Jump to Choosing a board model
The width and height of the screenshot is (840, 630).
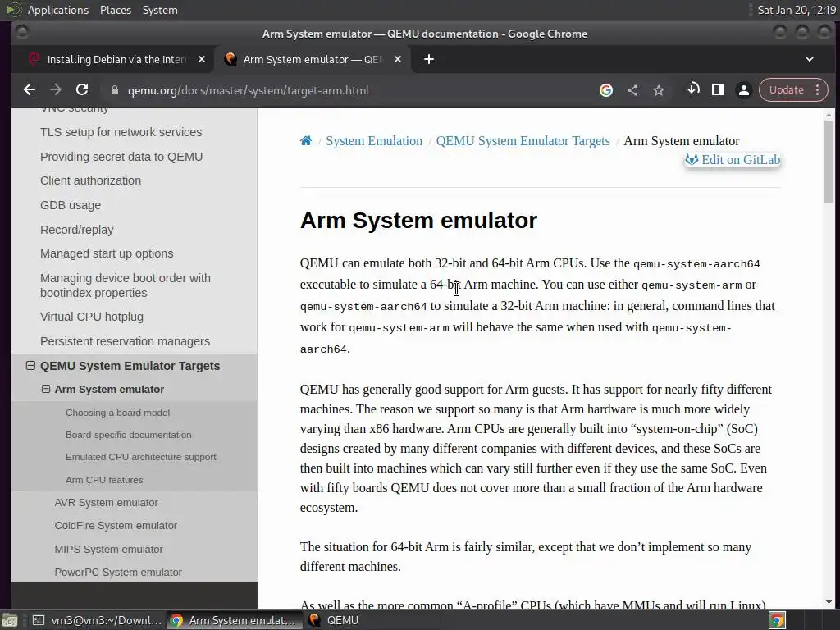click(117, 413)
